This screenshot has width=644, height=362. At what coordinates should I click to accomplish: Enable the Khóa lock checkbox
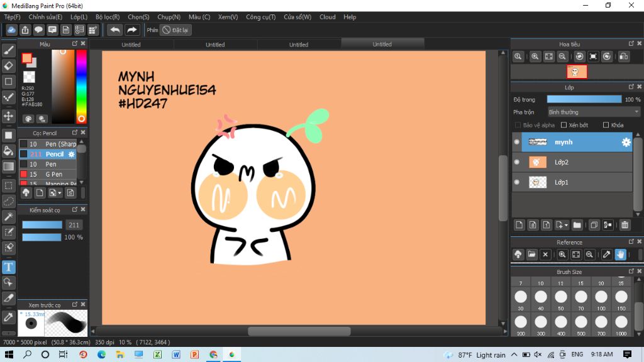606,125
